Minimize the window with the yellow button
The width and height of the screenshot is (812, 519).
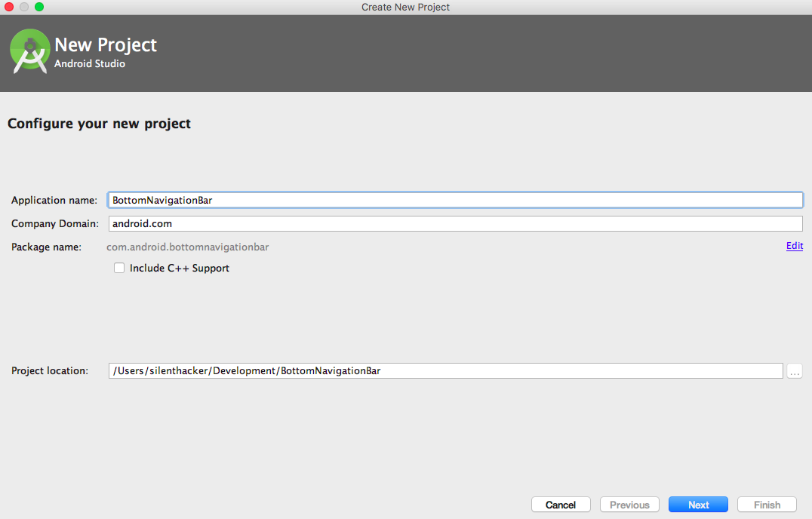(24, 7)
